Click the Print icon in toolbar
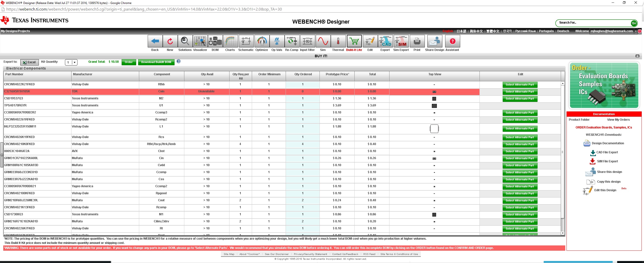The image size is (644, 263). (417, 41)
